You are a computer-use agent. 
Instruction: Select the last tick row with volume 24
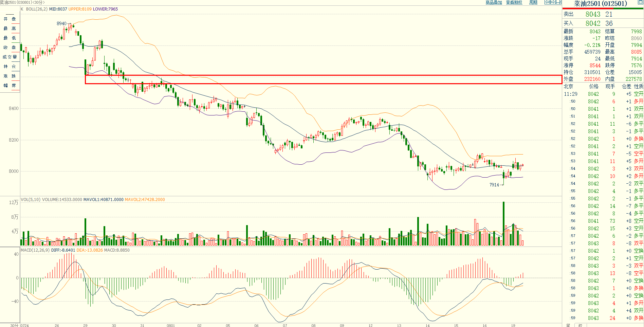tap(603, 318)
